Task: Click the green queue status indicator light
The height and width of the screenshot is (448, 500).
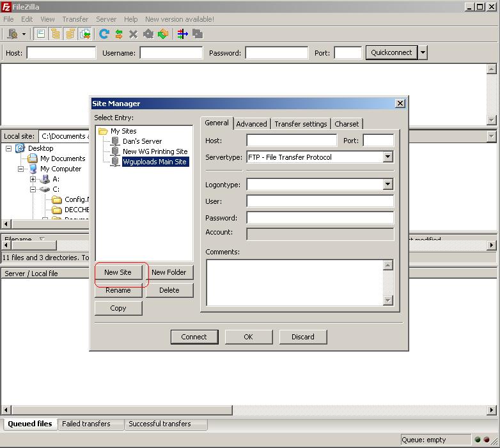Action: 478,440
